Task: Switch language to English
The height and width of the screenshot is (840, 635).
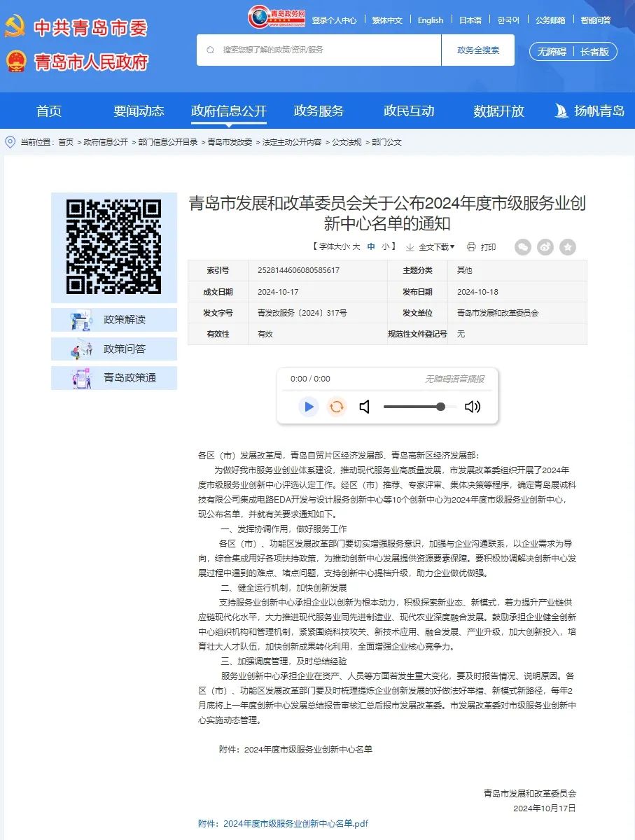Action: point(431,20)
